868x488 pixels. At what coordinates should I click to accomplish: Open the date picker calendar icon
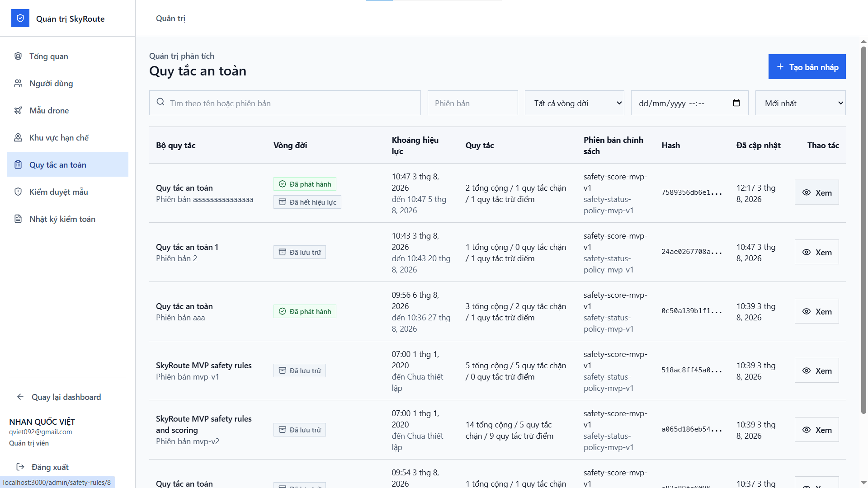click(736, 103)
